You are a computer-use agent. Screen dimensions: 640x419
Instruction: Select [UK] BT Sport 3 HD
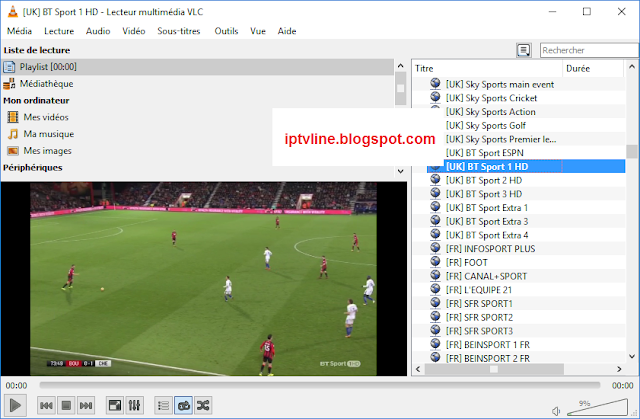pos(484,194)
